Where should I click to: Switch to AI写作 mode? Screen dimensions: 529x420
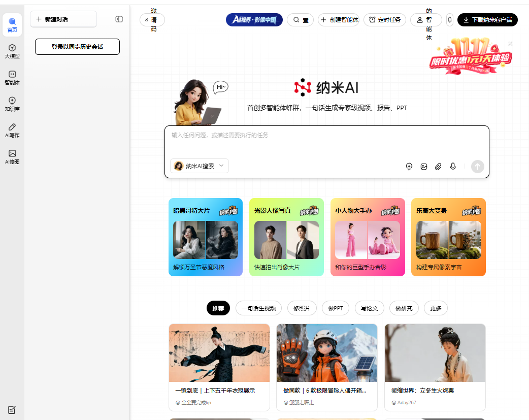pyautogui.click(x=12, y=131)
